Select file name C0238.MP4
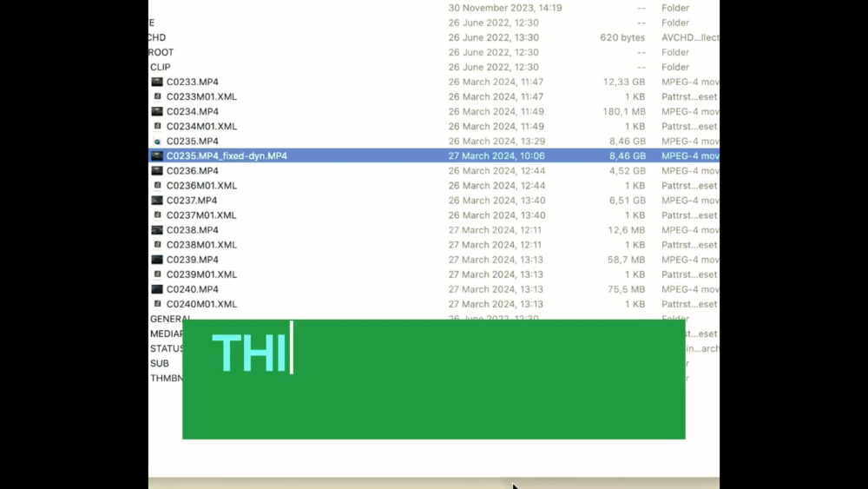 [192, 230]
